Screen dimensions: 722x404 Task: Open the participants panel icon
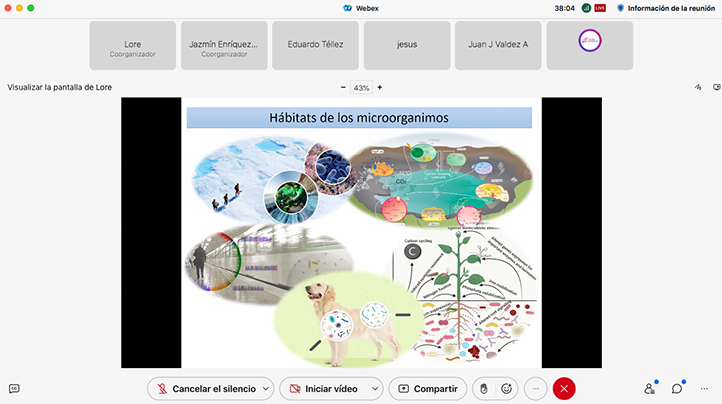pos(649,388)
